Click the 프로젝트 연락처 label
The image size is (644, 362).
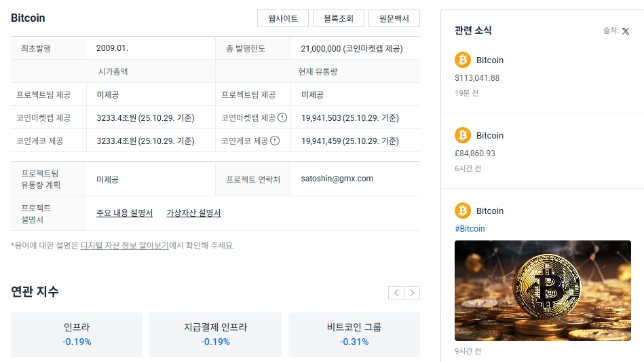[x=253, y=179]
